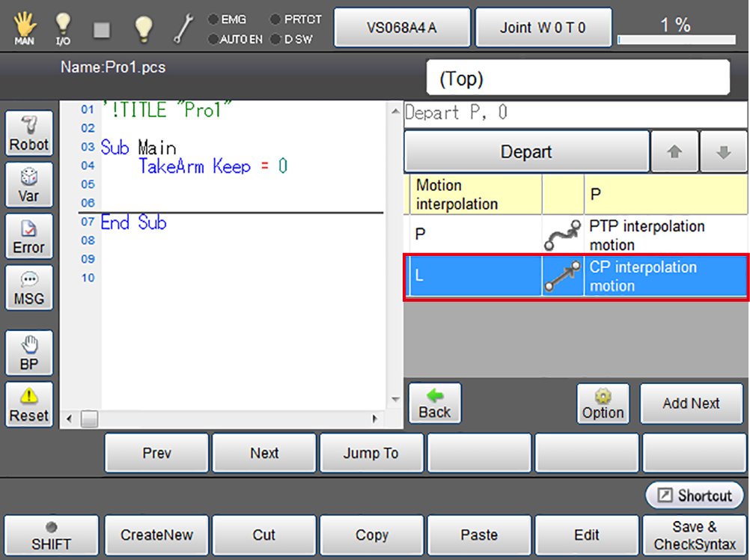This screenshot has width=750, height=560.
Task: Open the Robot panel
Action: click(x=29, y=134)
